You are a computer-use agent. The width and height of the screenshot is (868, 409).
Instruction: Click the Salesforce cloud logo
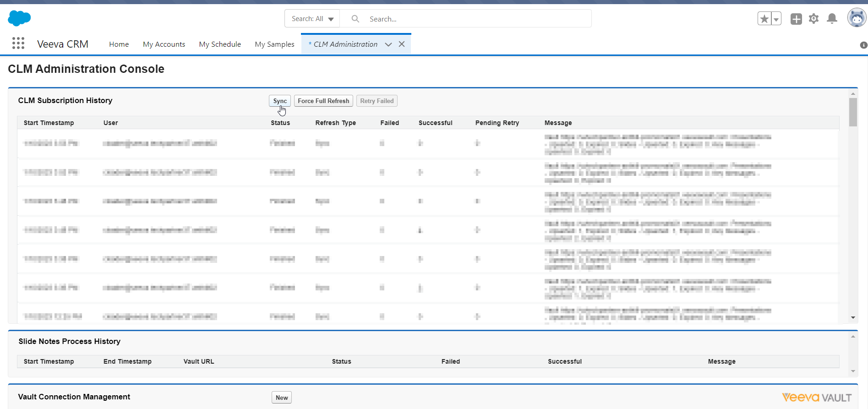tap(19, 18)
